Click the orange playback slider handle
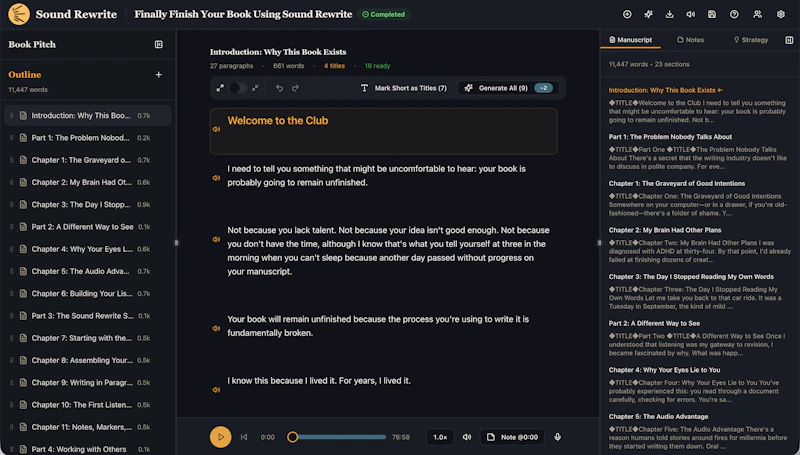 [x=292, y=437]
